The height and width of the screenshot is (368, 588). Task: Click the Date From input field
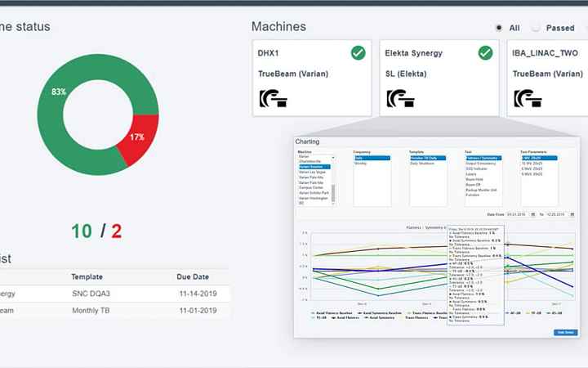pos(517,213)
